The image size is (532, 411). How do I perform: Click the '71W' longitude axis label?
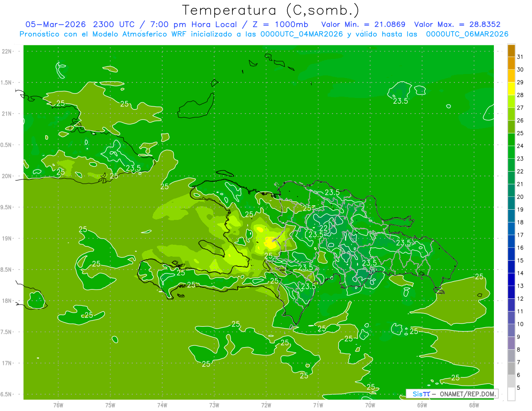(x=318, y=405)
